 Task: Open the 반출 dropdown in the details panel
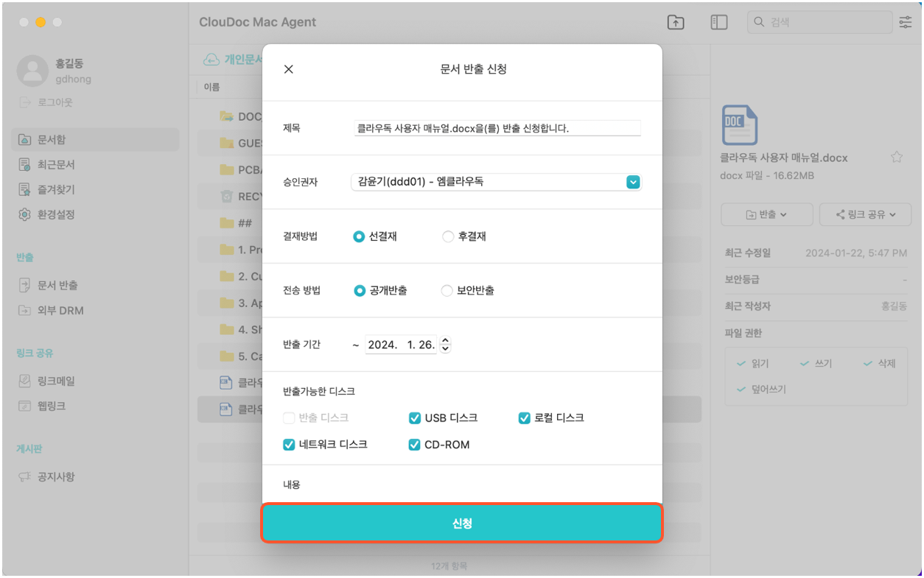[x=766, y=215]
